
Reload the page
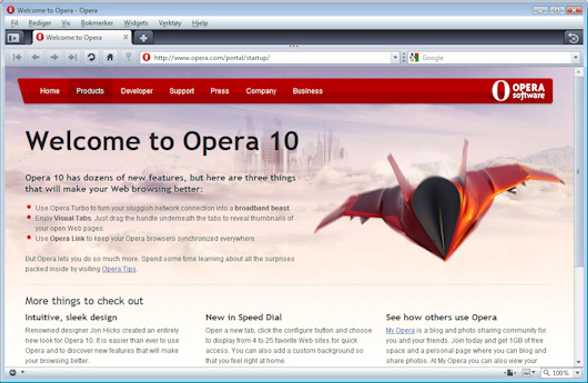(91, 57)
